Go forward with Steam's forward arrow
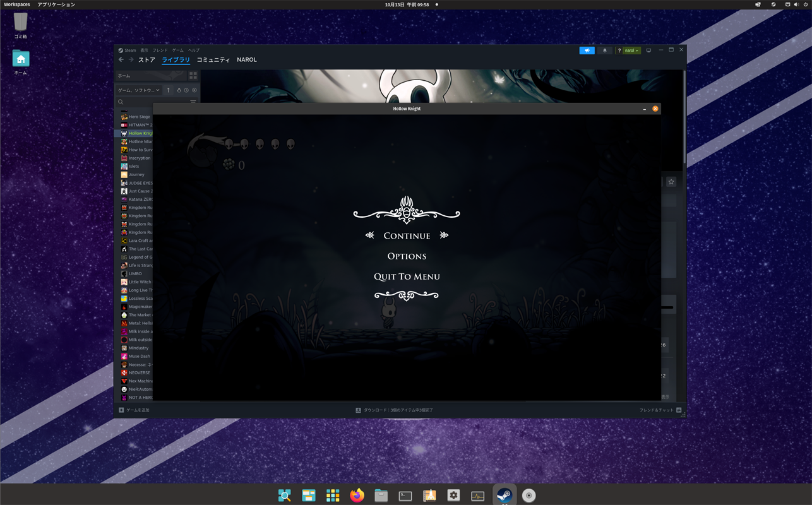Screen dimensions: 812x505 pyautogui.click(x=131, y=60)
